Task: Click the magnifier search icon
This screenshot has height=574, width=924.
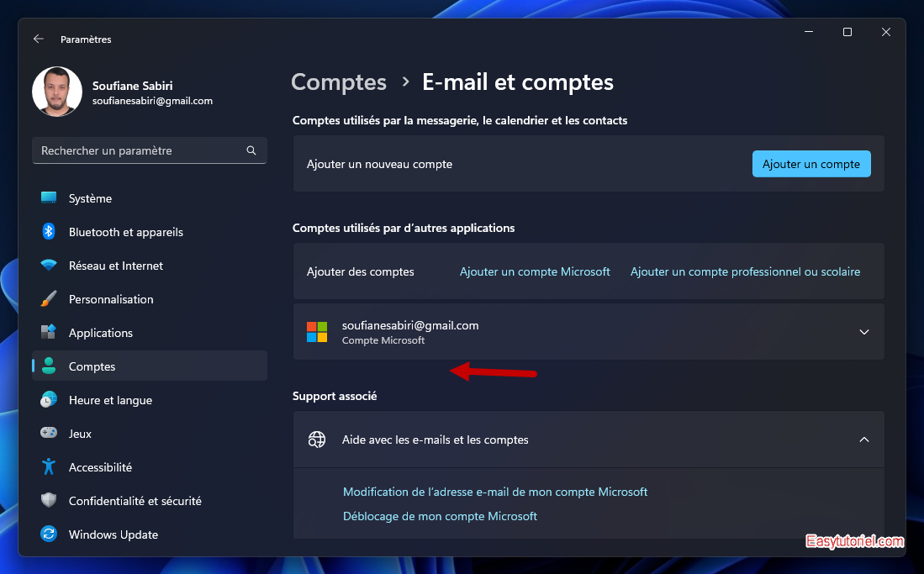Action: (251, 150)
